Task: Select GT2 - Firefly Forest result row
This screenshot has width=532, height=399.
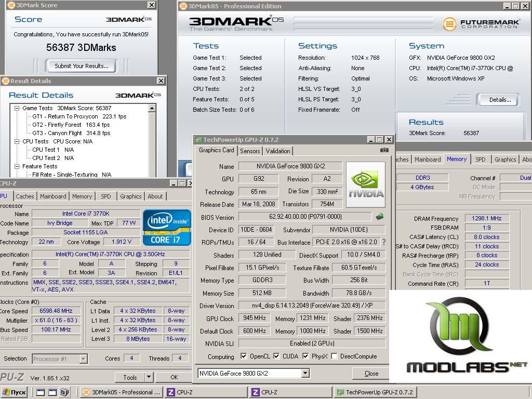Action: 71,125
